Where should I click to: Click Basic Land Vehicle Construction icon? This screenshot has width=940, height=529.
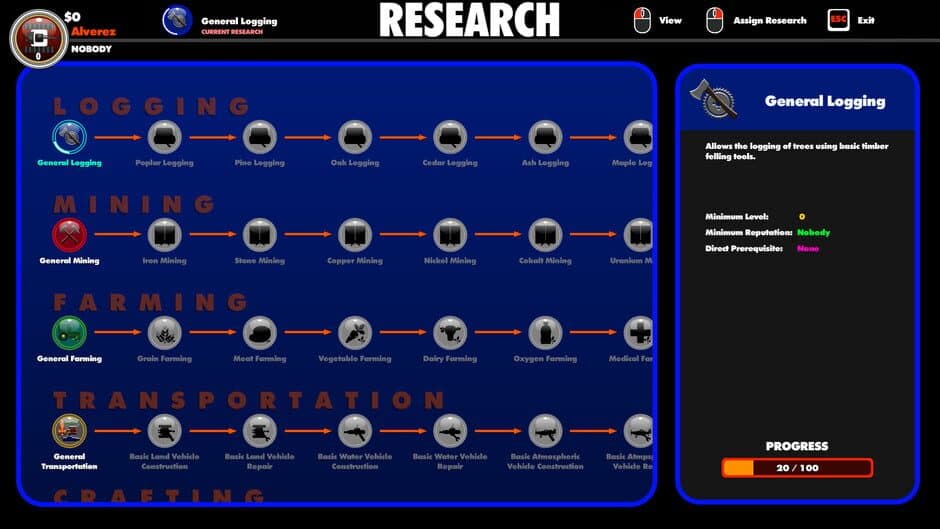click(x=164, y=431)
